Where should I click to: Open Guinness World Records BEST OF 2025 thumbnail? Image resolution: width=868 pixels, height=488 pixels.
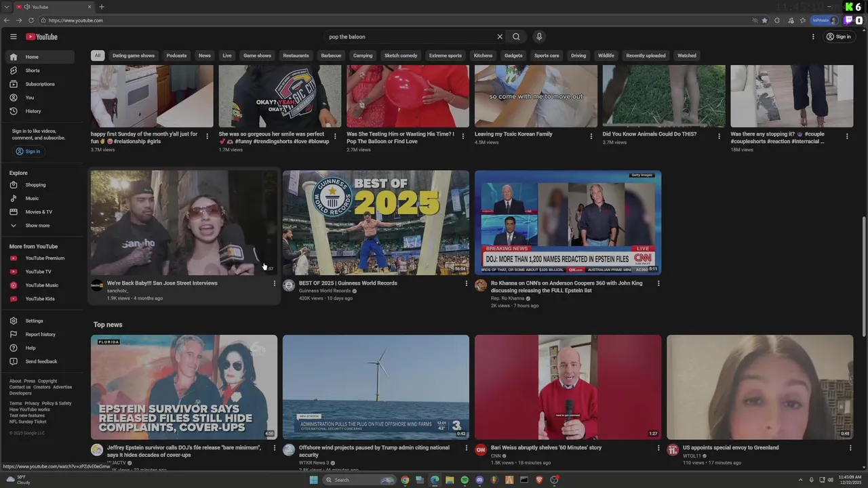376,223
